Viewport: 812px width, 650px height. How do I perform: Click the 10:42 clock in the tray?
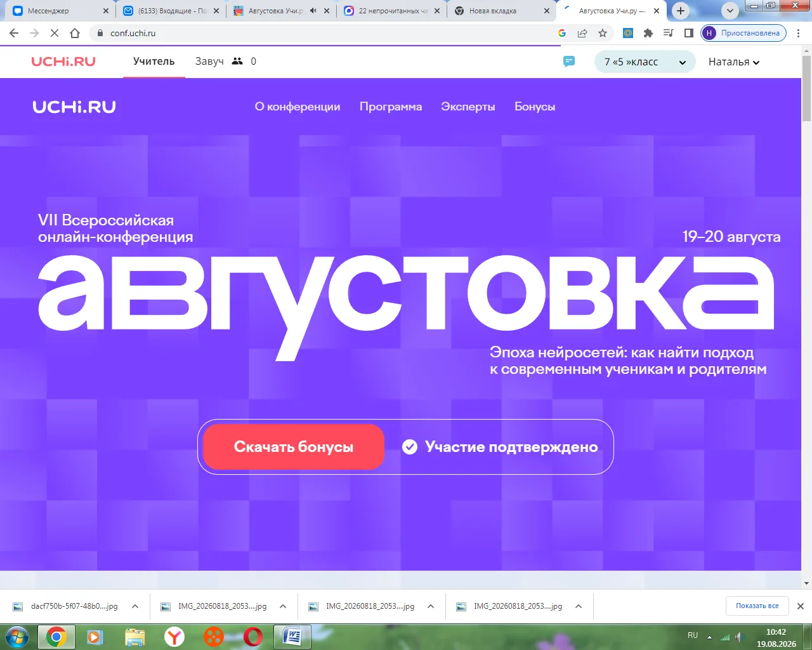click(x=776, y=632)
